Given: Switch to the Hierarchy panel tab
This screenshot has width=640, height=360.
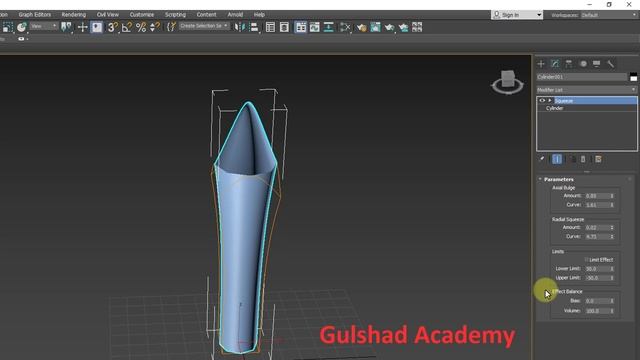Looking at the screenshot, I should coord(569,64).
